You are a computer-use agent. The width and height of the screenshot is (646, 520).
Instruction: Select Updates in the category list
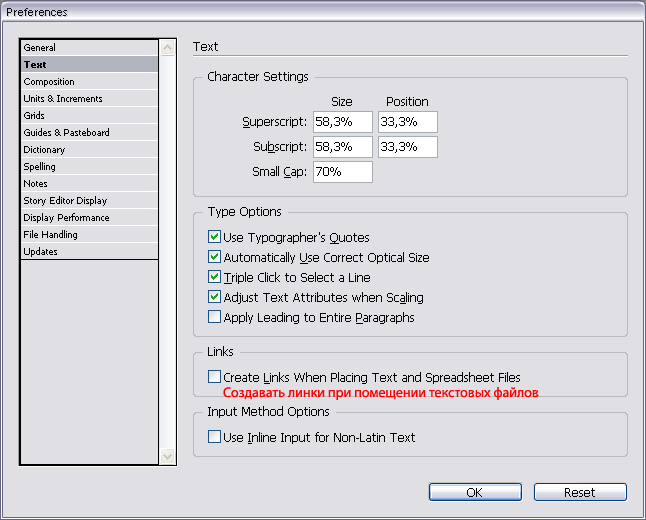coord(89,251)
